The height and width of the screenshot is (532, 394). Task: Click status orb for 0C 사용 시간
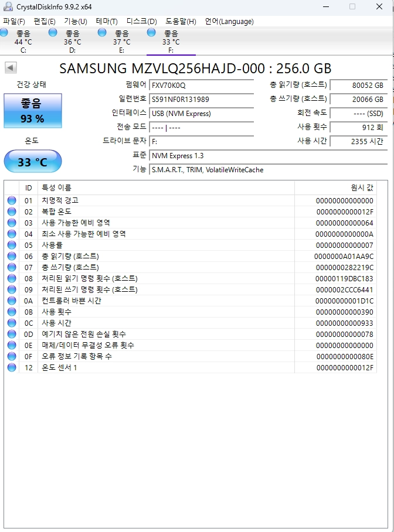12,323
